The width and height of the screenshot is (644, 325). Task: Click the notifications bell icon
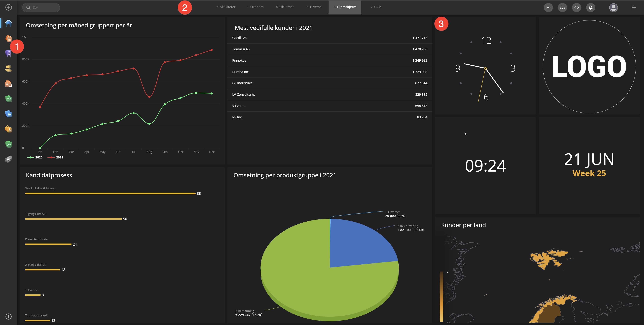click(x=591, y=8)
